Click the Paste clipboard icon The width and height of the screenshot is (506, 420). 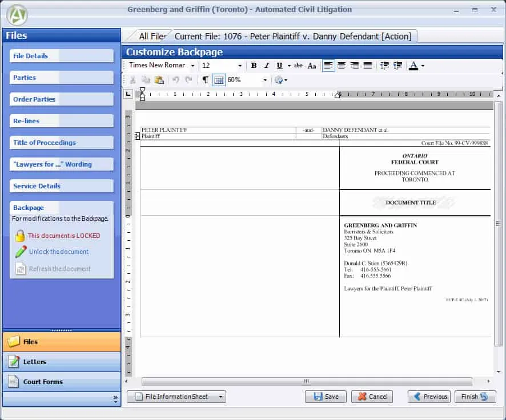coord(159,80)
